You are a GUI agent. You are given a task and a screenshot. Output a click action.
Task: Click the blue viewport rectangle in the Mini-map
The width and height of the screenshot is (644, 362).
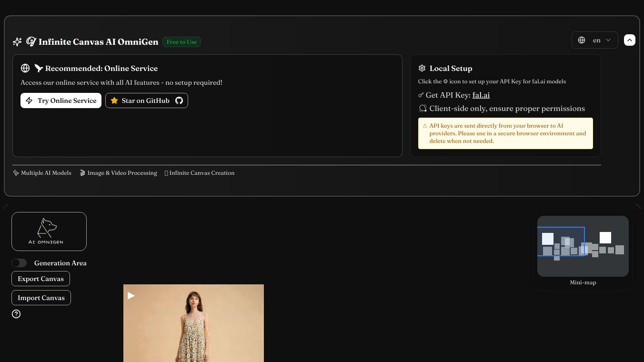(561, 241)
